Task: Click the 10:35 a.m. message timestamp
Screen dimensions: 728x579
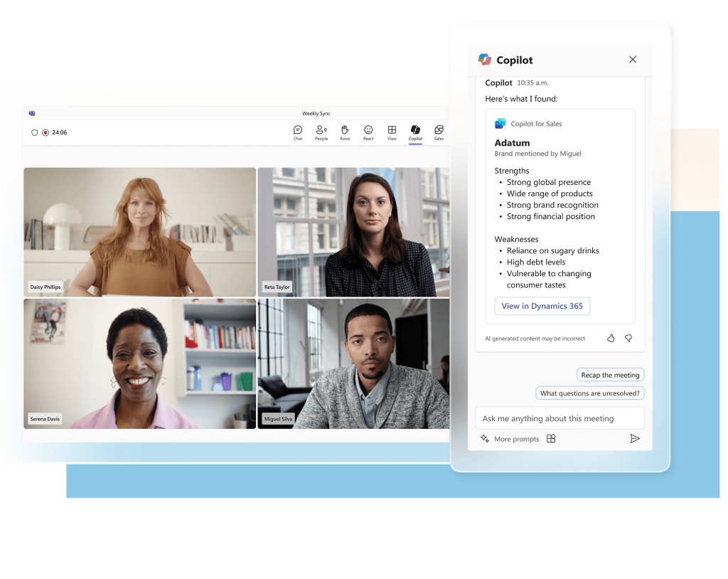Action: [x=532, y=83]
